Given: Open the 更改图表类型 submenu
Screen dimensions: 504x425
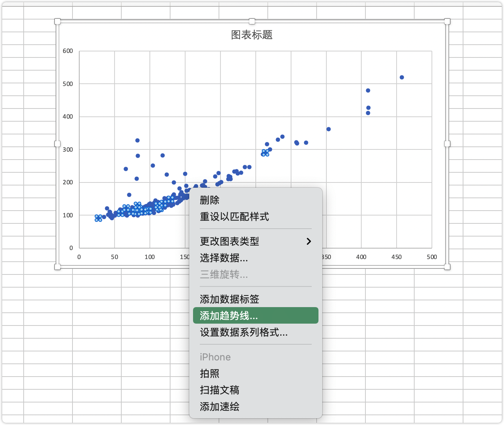Looking at the screenshot, I should click(x=229, y=242).
